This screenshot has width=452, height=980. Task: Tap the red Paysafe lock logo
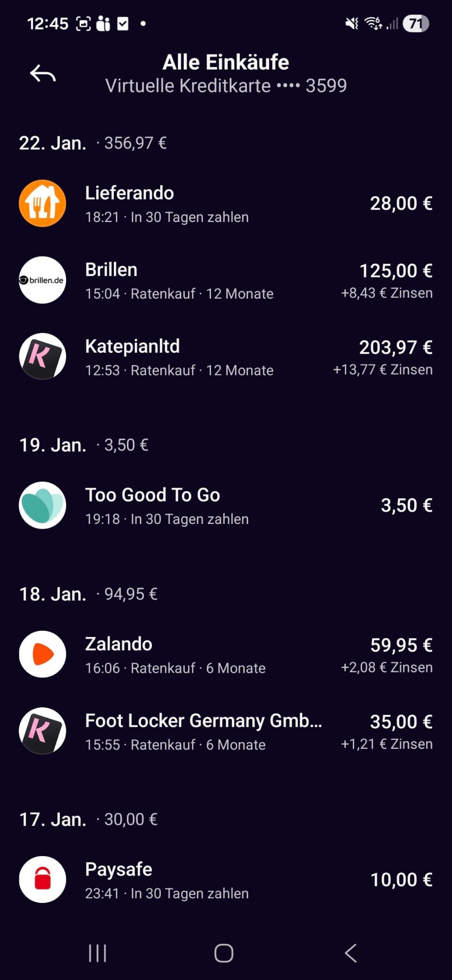(43, 880)
